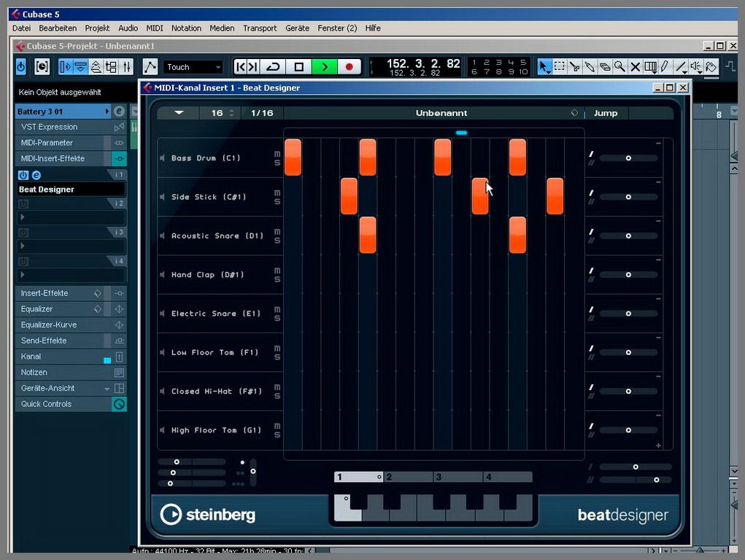Click the automation mode curve icon
This screenshot has height=560, width=745.
150,67
